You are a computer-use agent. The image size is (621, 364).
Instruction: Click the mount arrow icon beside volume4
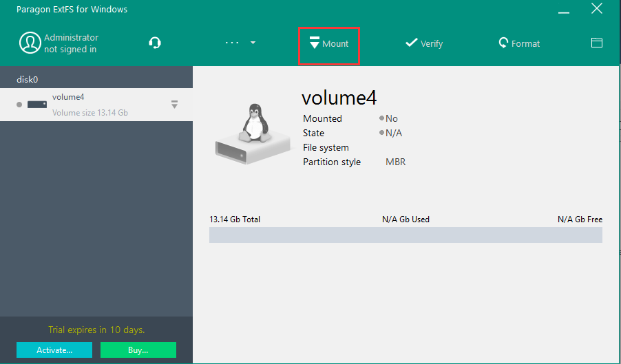[174, 105]
